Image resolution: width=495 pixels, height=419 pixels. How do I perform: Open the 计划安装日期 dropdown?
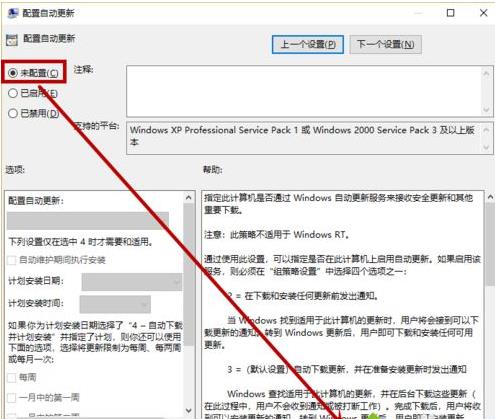pyautogui.click(x=132, y=282)
